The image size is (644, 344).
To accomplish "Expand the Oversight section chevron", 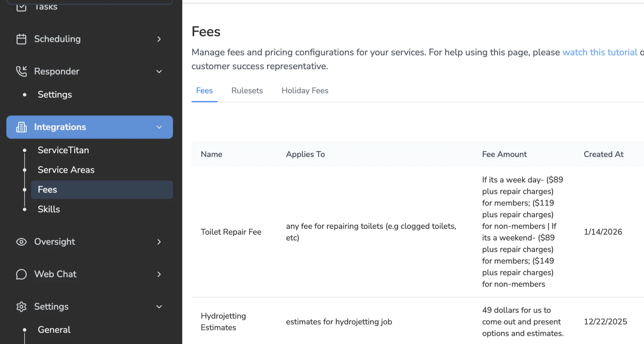I will click(159, 242).
